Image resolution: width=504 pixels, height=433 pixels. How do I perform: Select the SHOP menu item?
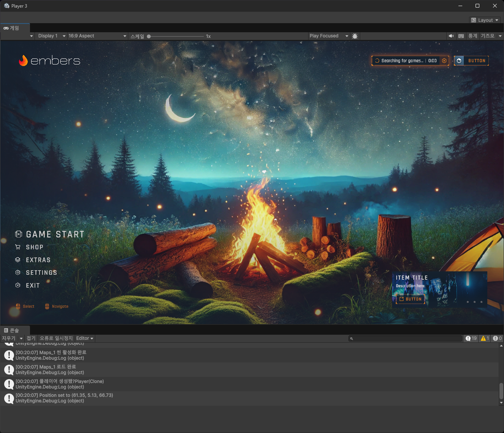[29, 247]
